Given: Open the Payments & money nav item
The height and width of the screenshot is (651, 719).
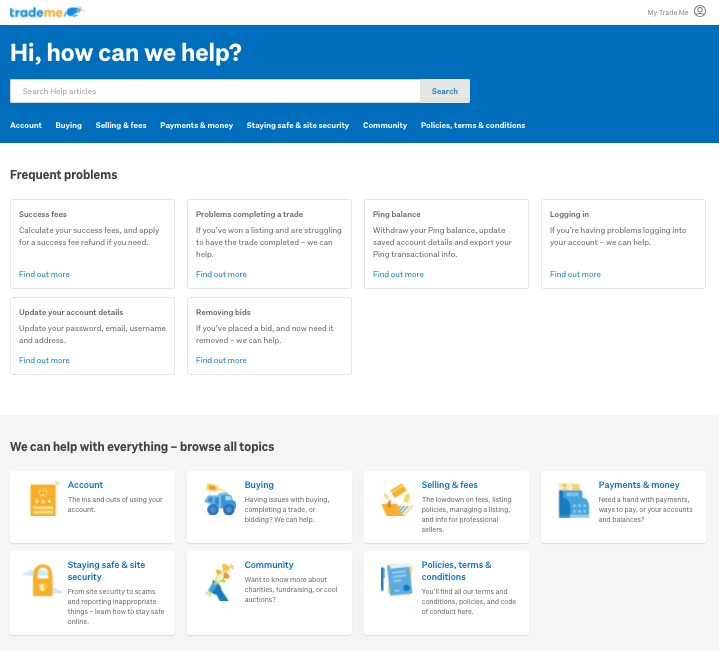Looking at the screenshot, I should click(196, 125).
